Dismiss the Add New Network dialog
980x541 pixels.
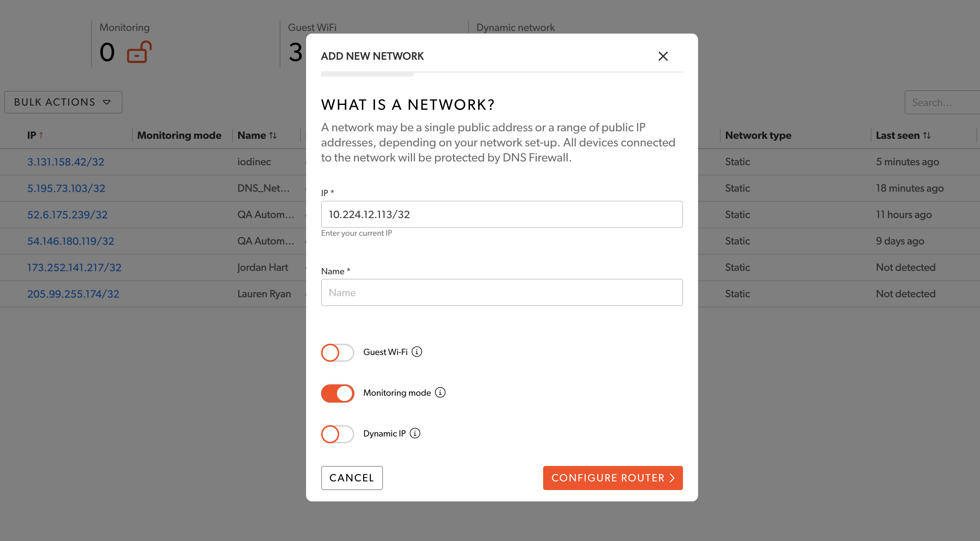coord(663,56)
